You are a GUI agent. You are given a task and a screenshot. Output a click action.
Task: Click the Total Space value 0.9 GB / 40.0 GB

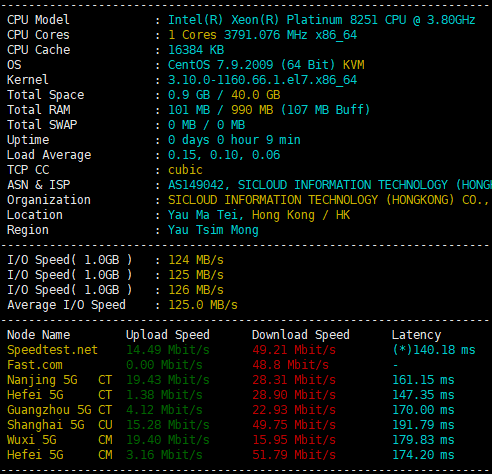tap(224, 95)
